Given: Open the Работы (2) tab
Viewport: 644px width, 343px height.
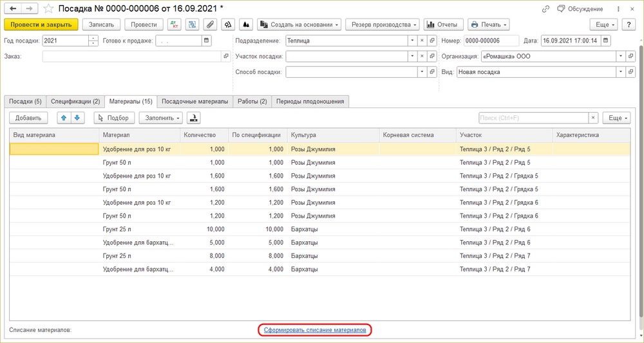Looking at the screenshot, I should point(252,101).
